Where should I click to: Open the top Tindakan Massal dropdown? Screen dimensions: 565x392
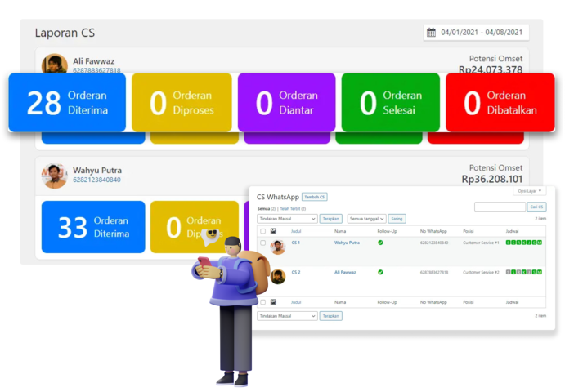point(287,219)
